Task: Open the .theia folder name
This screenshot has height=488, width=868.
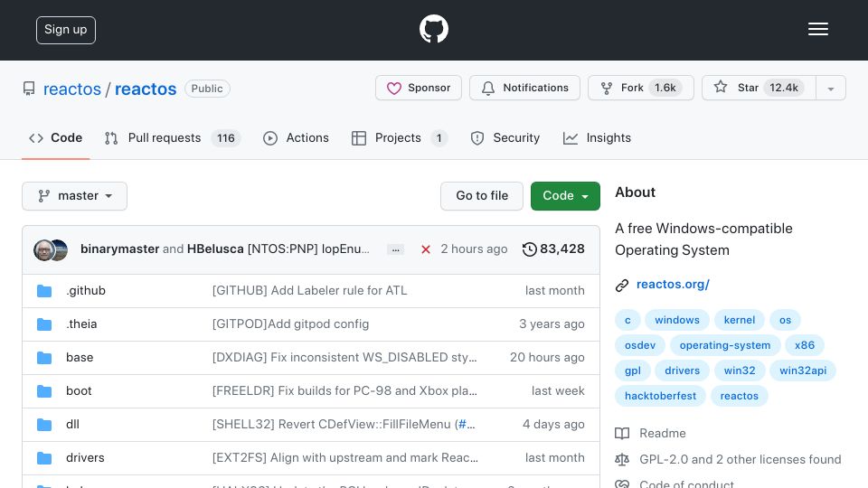Action: coord(81,324)
